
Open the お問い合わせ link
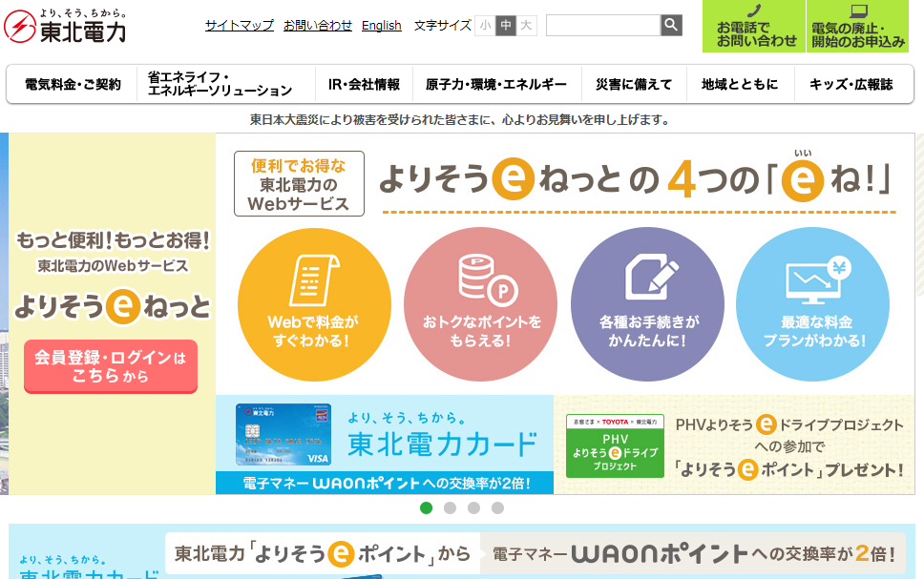click(x=318, y=26)
